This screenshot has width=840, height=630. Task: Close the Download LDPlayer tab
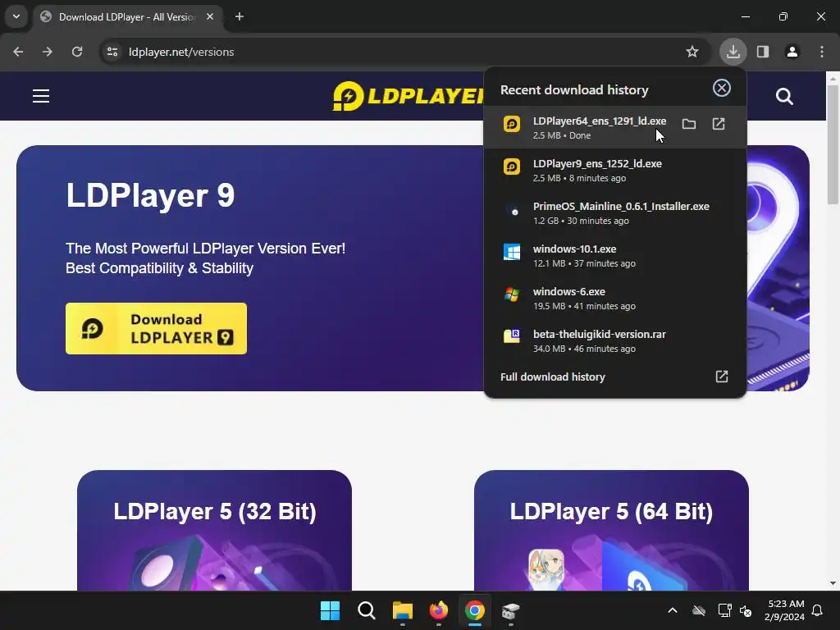coord(210,16)
